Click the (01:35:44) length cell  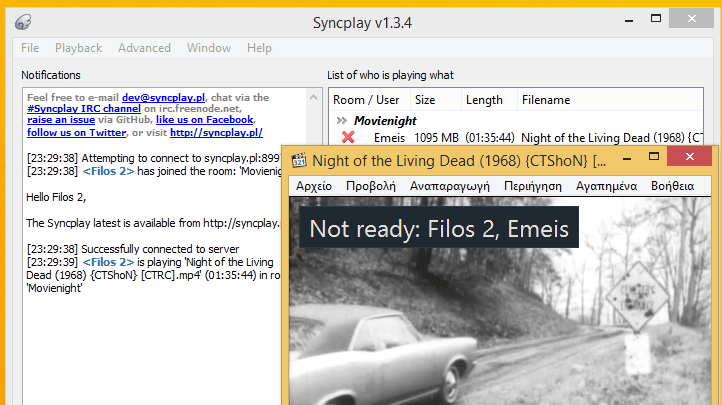click(x=490, y=138)
